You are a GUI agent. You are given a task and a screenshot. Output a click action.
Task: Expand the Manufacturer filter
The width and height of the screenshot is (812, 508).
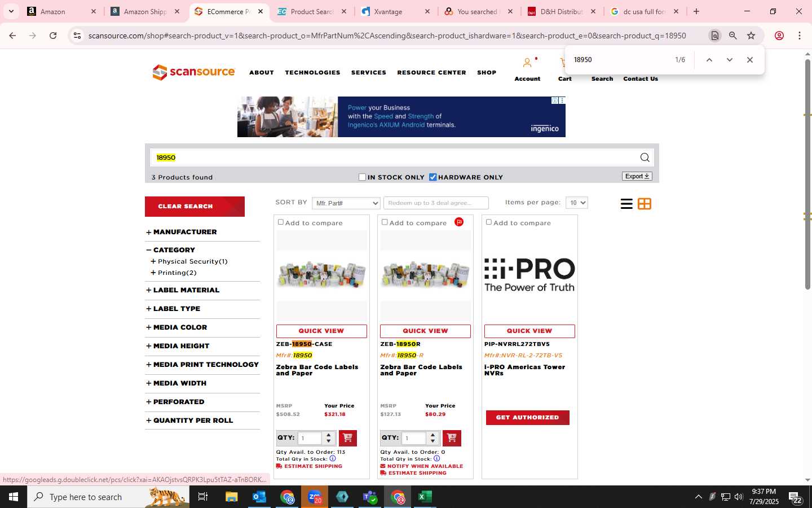(x=181, y=232)
